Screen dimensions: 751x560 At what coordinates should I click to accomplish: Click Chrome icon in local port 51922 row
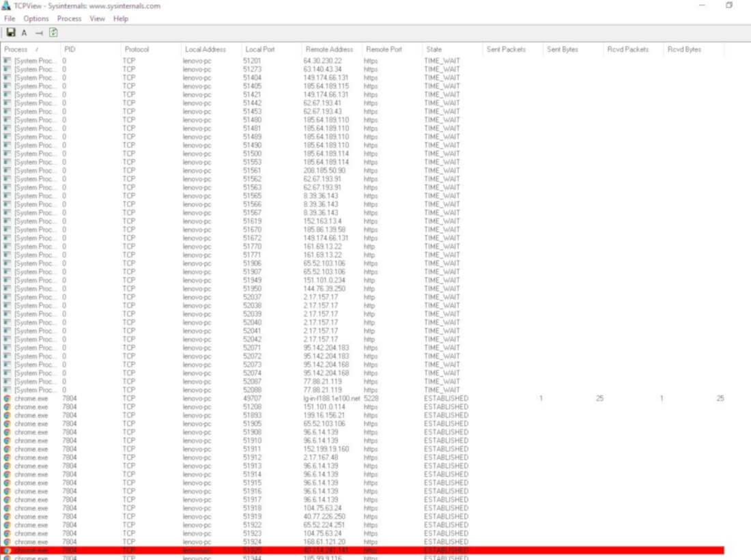pos(8,525)
